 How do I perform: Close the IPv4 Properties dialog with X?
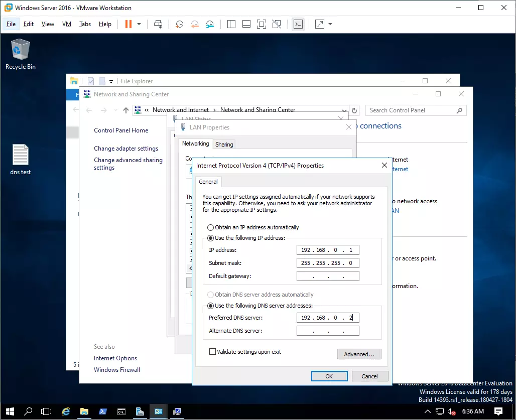(384, 165)
